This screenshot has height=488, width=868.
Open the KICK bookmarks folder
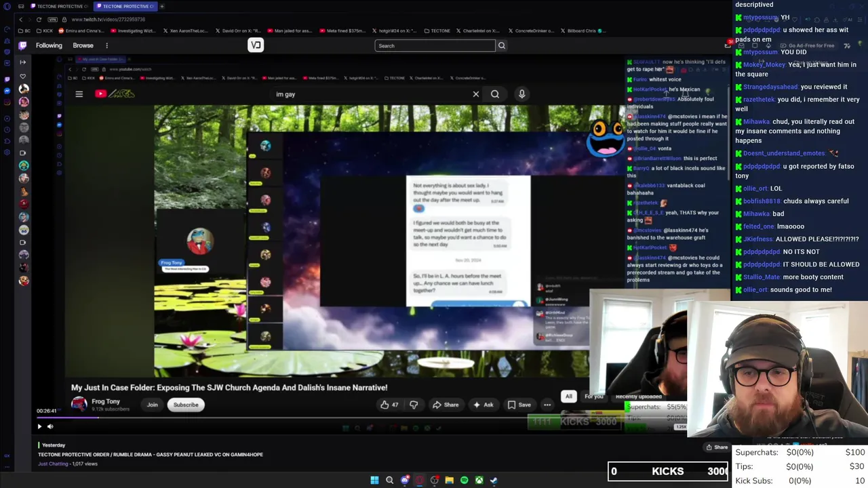pyautogui.click(x=44, y=30)
